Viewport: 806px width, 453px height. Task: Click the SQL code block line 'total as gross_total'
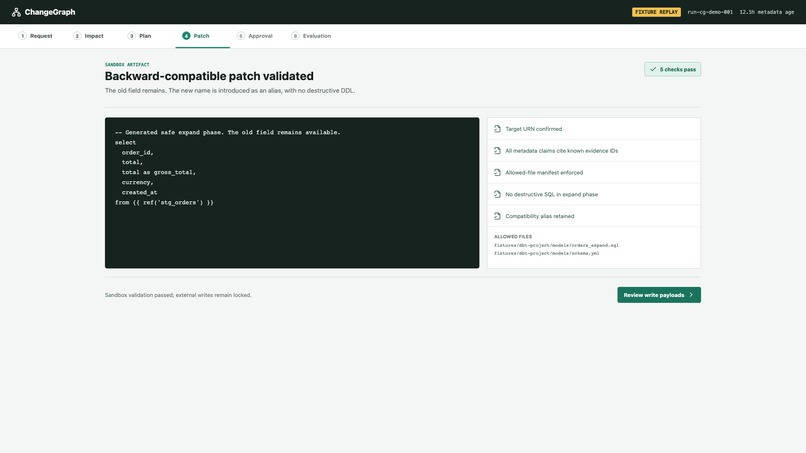tap(159, 172)
